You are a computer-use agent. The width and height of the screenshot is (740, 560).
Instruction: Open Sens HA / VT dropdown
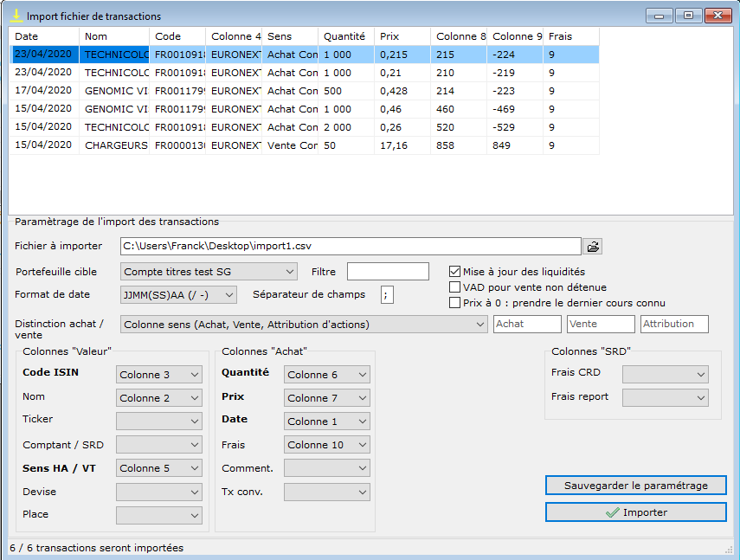click(x=159, y=468)
